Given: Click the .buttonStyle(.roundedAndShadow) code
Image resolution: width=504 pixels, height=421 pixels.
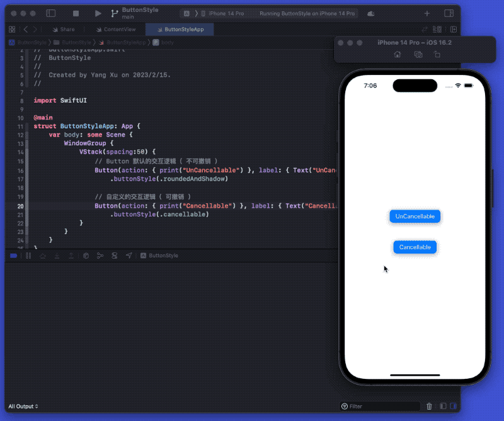Looking at the screenshot, I should click(x=169, y=179).
